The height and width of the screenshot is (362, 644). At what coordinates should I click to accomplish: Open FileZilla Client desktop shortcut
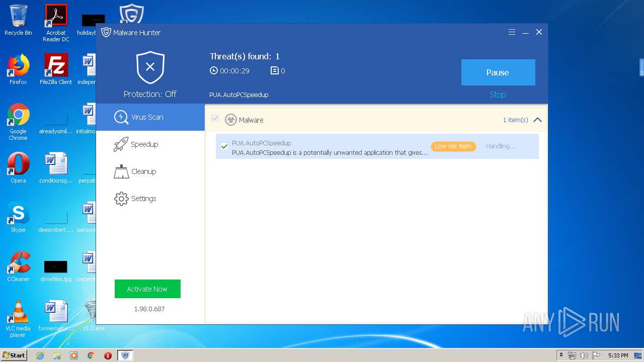point(56,69)
